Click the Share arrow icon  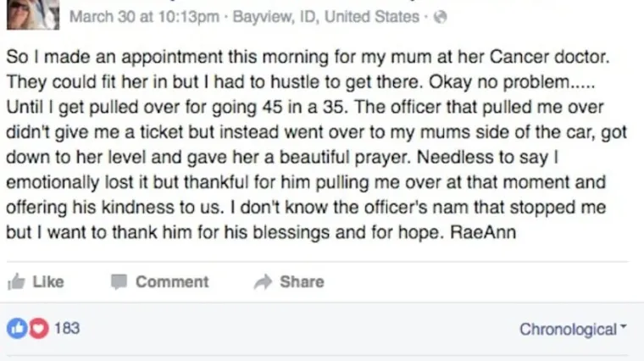[263, 281]
